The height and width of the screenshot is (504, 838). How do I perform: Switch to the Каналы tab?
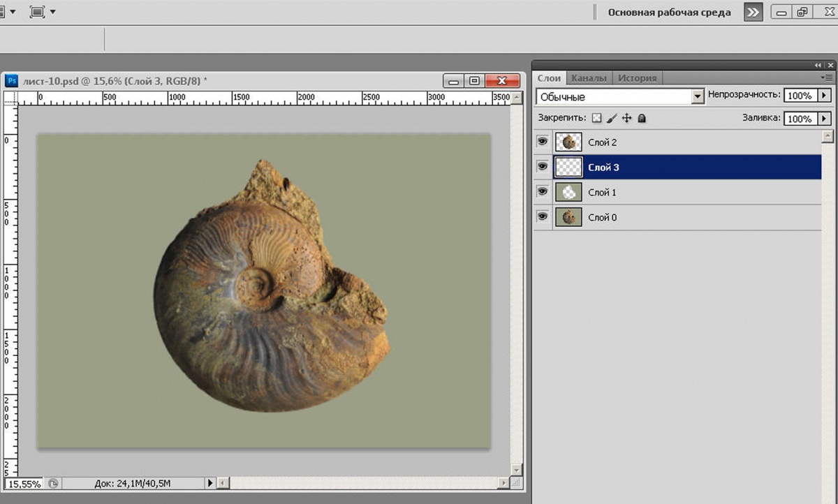tap(589, 78)
